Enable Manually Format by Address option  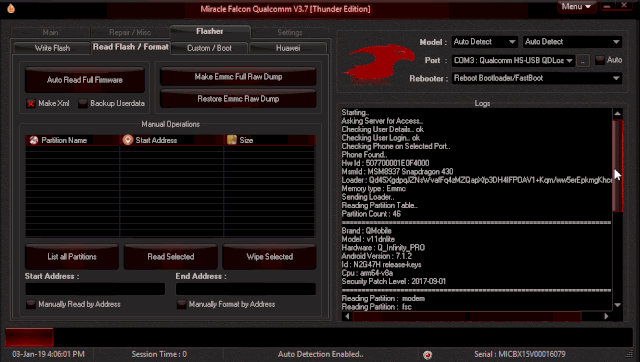click(x=181, y=304)
